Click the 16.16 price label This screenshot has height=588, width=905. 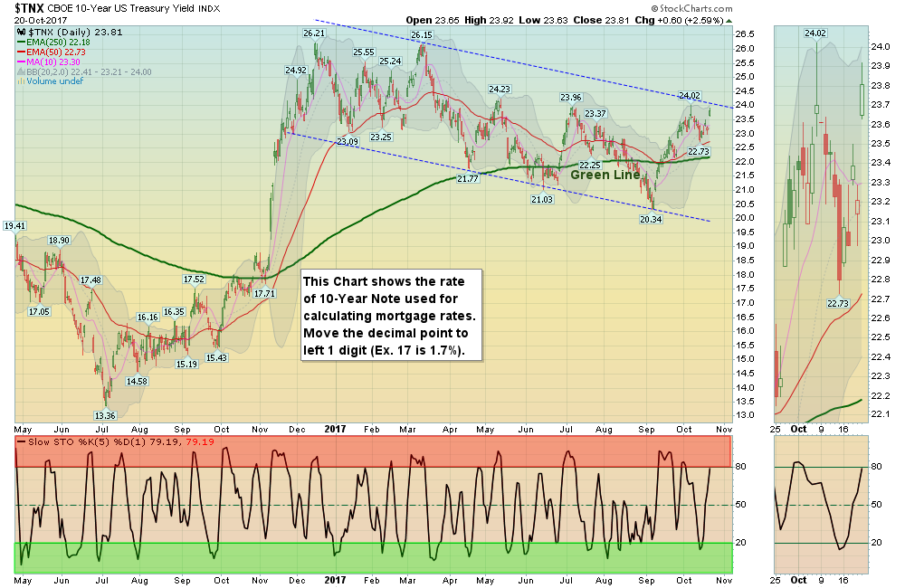148,318
